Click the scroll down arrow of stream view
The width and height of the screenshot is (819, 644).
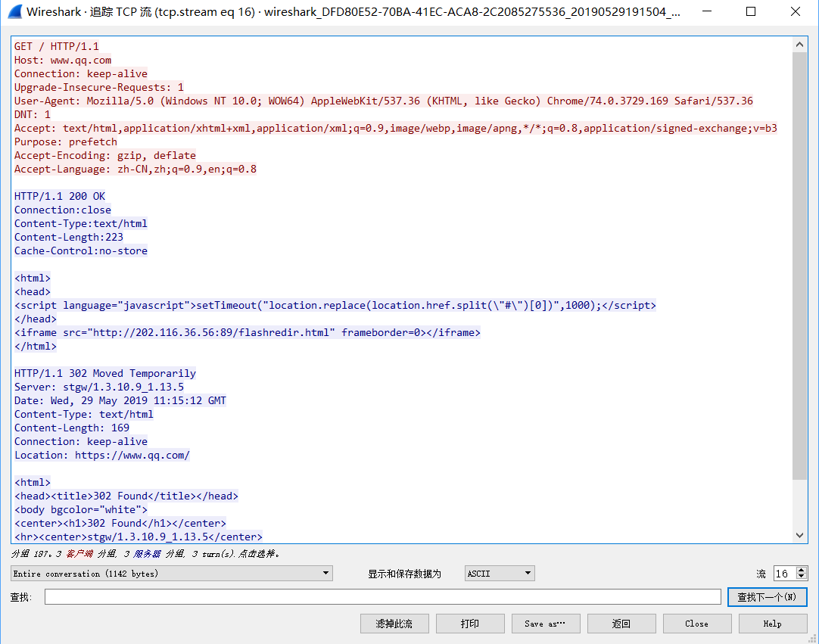[799, 535]
